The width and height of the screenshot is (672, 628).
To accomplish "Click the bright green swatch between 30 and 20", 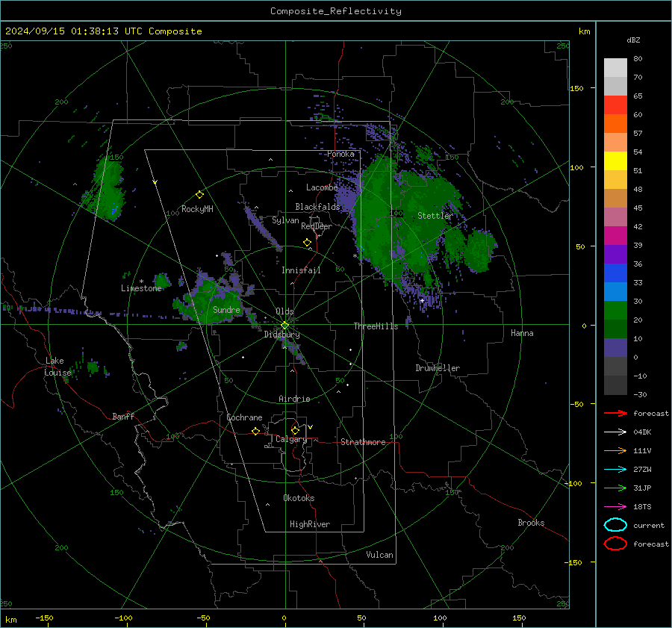I will coord(615,310).
